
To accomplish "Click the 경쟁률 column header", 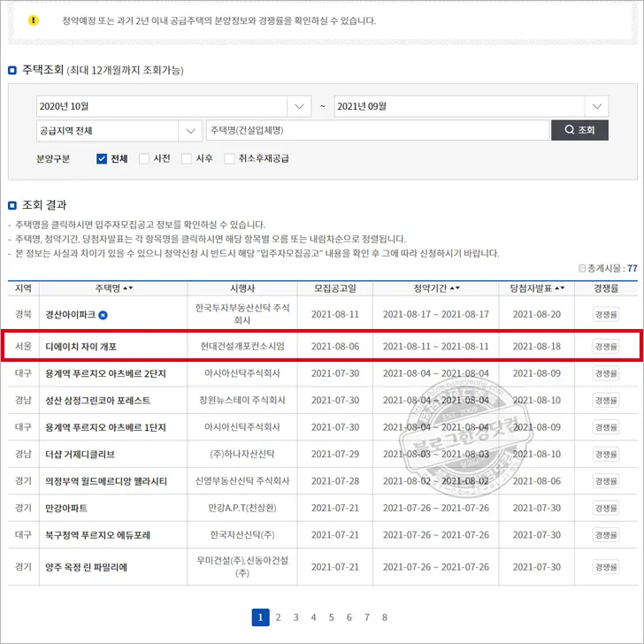I will pyautogui.click(x=606, y=288).
